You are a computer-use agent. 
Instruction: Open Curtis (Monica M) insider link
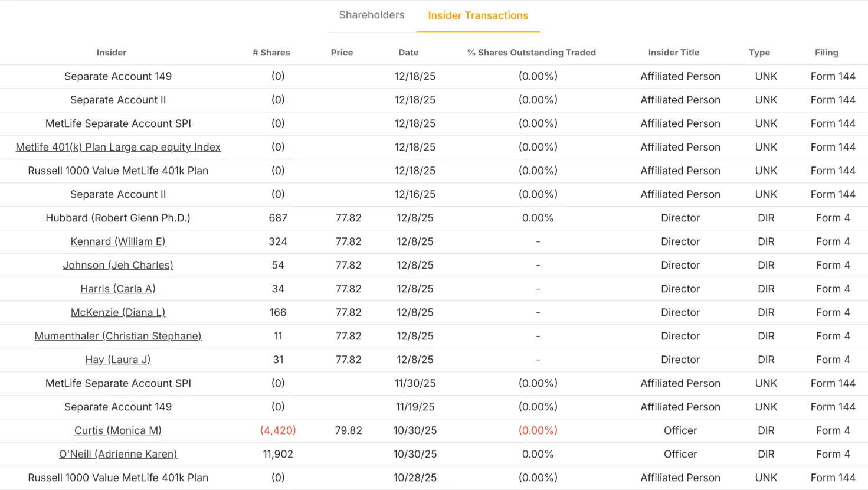click(118, 430)
